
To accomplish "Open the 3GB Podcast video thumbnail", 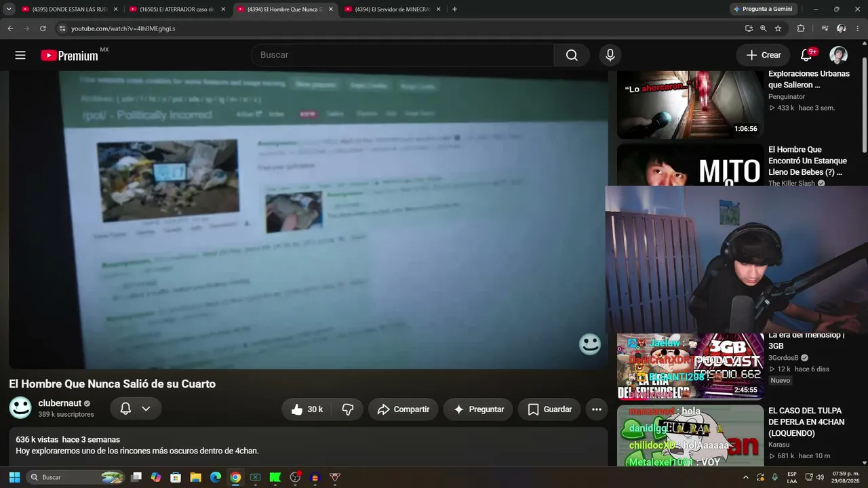I will [x=690, y=367].
